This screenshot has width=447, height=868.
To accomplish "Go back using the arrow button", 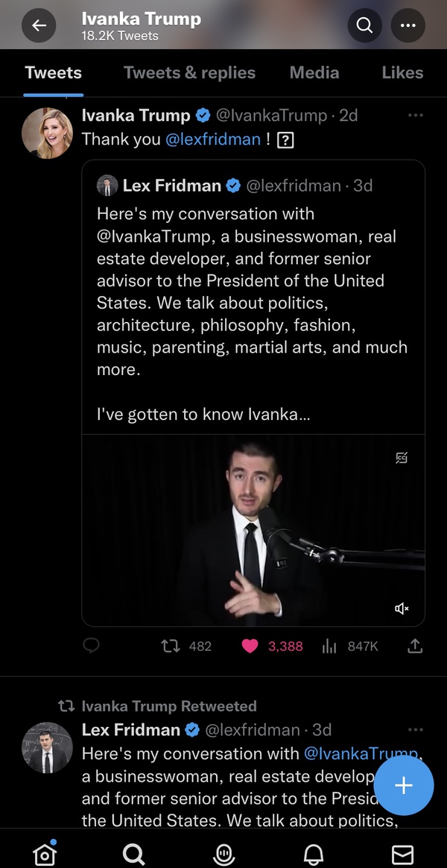I will [x=39, y=26].
